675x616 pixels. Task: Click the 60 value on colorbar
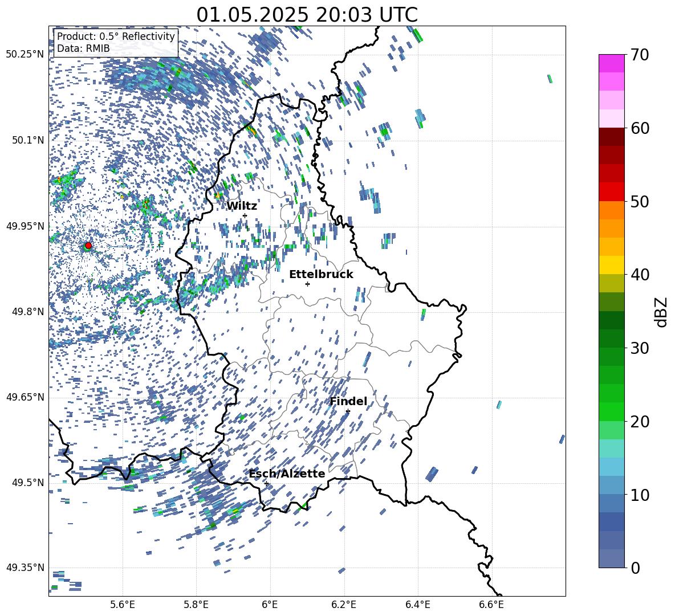coord(640,128)
